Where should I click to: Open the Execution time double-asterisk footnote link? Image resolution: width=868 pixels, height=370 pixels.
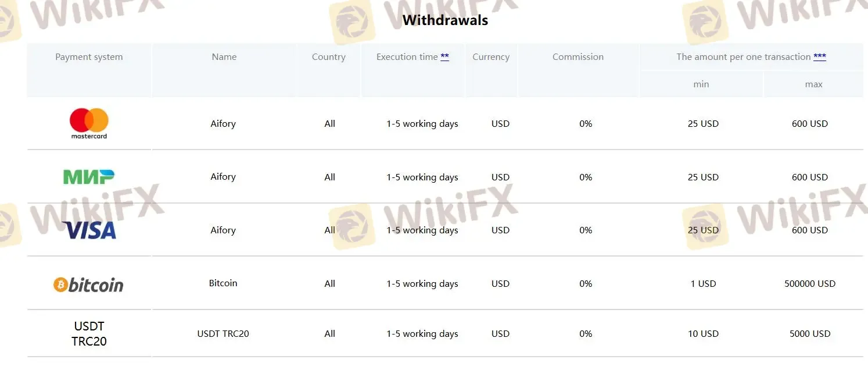[444, 57]
